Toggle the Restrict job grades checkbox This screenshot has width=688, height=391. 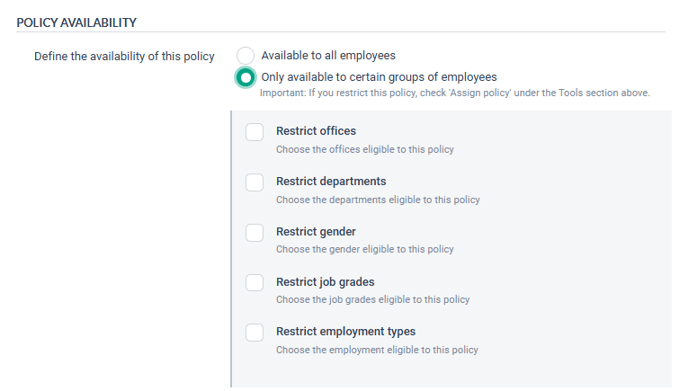tap(254, 283)
